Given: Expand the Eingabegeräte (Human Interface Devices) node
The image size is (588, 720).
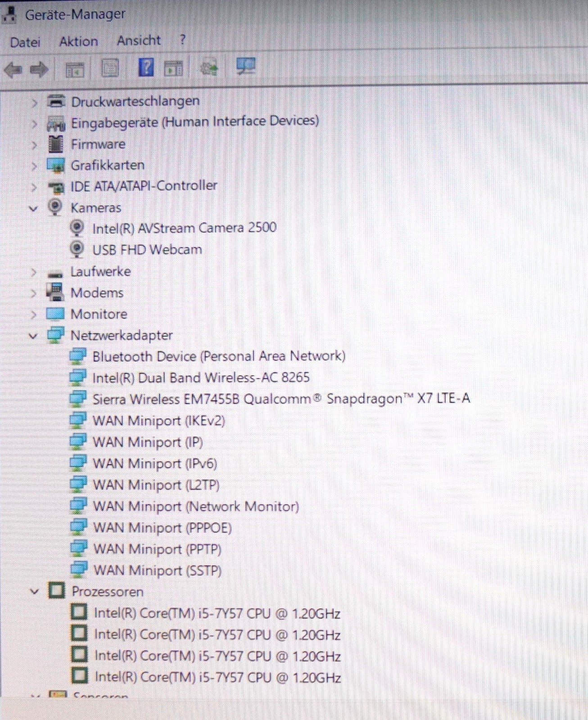Looking at the screenshot, I should click(34, 124).
